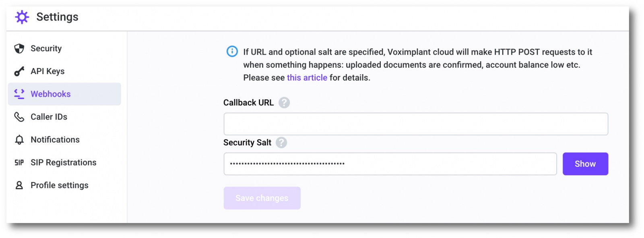The height and width of the screenshot is (238, 644).
Task: Click into the Security Salt field
Action: (390, 164)
